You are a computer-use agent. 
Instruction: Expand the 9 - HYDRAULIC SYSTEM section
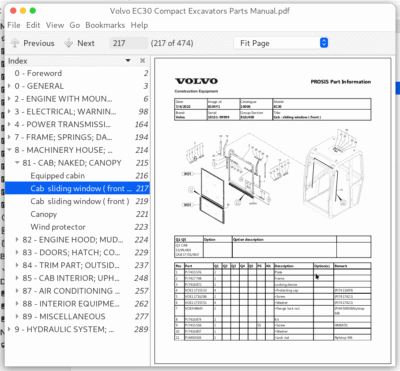[9, 329]
